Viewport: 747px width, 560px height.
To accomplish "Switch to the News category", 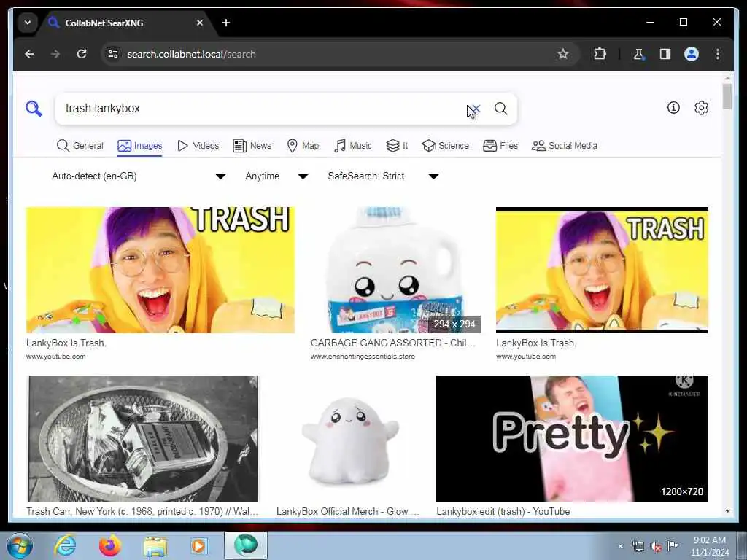I will click(252, 146).
